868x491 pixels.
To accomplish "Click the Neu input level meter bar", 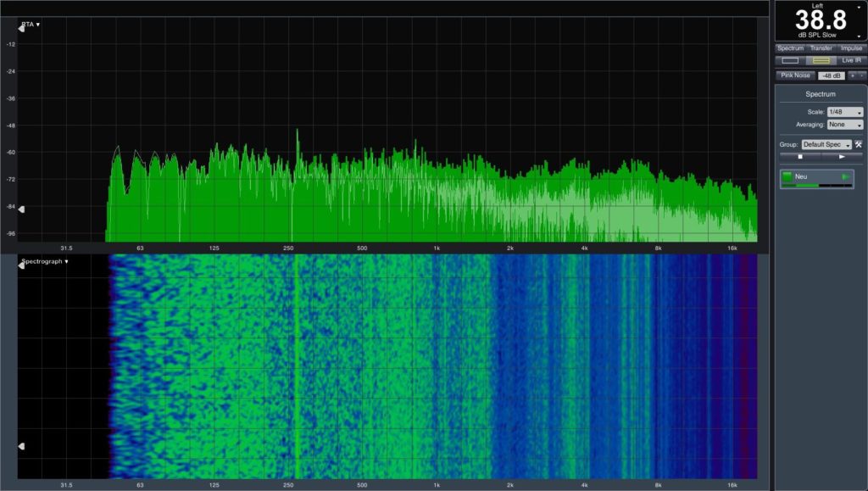I will [816, 186].
